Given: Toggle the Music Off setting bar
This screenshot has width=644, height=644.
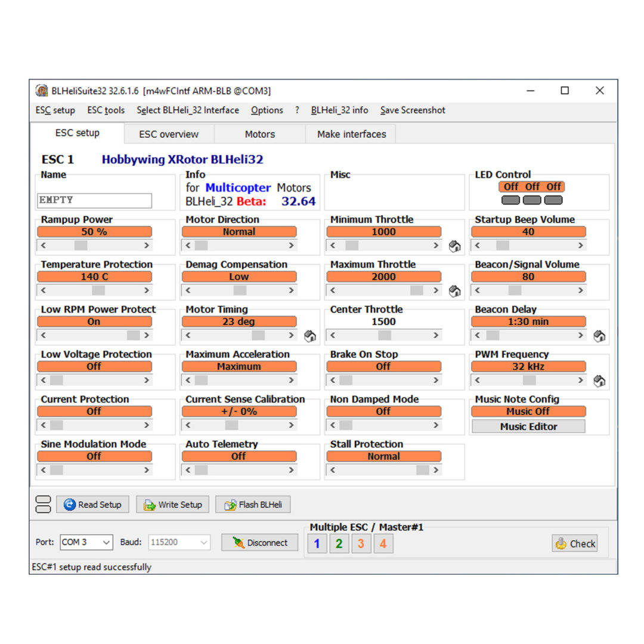Looking at the screenshot, I should point(528,411).
